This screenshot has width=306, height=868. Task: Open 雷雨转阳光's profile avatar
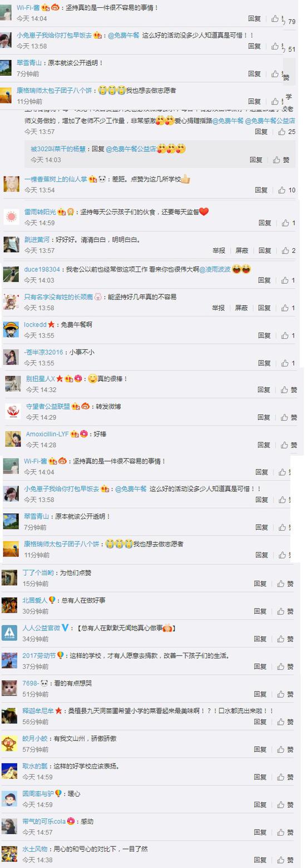[x=11, y=216]
